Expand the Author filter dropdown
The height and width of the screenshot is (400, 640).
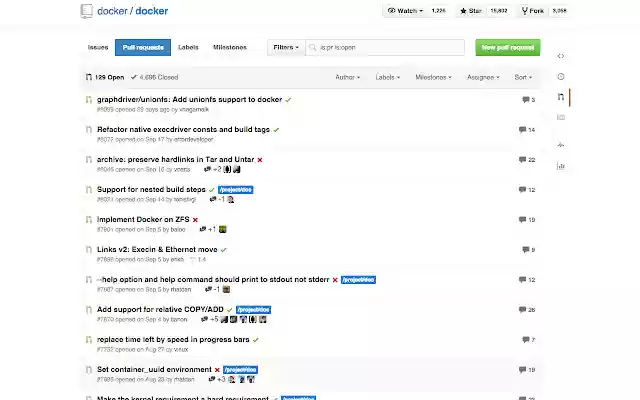347,77
